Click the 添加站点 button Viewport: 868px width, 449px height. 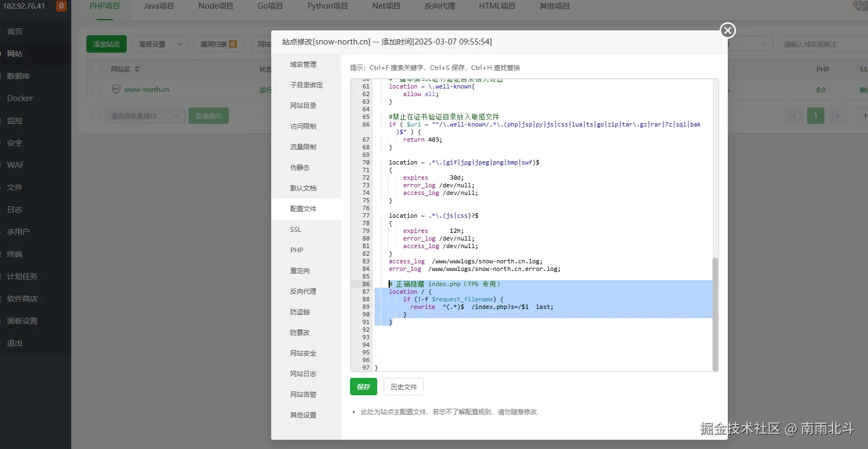(x=107, y=44)
